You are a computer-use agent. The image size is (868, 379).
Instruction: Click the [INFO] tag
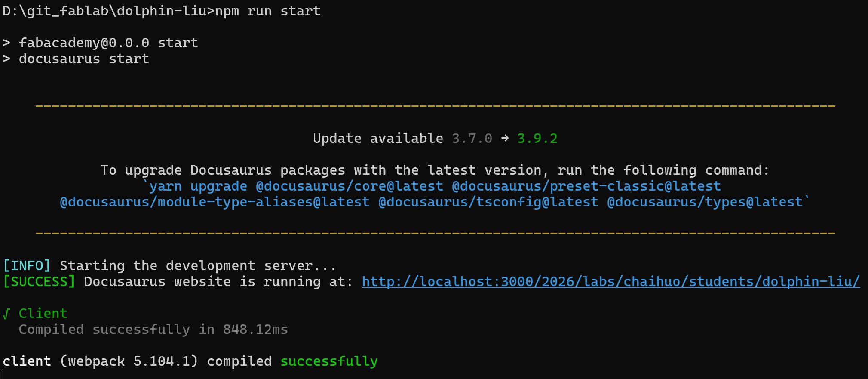point(27,266)
